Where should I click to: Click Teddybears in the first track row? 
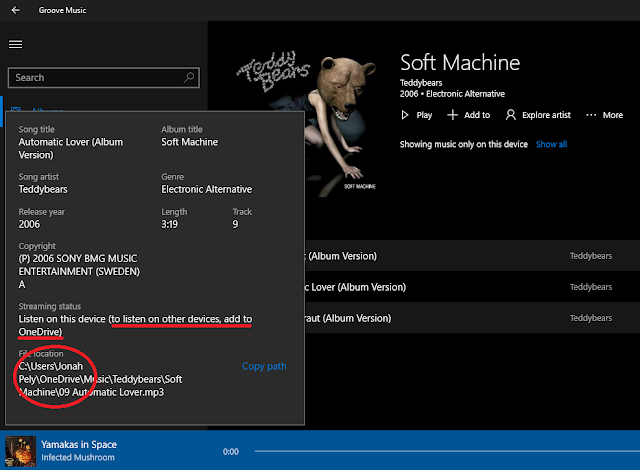point(591,256)
